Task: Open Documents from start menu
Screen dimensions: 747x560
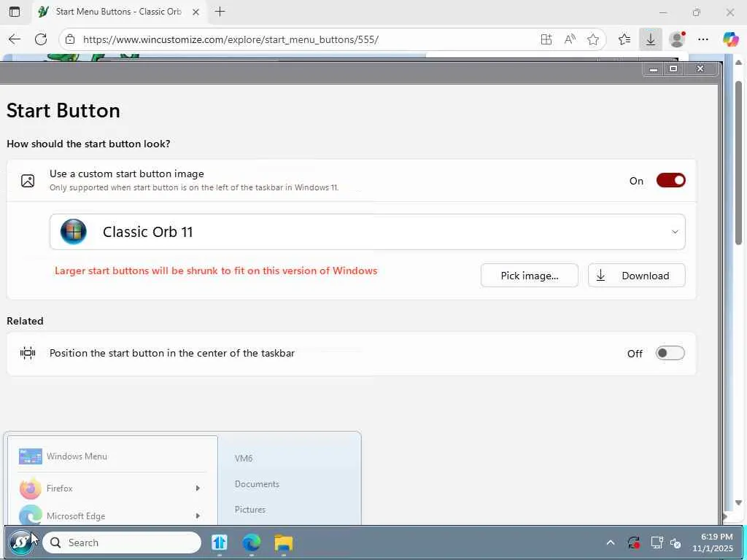Action: (x=257, y=484)
